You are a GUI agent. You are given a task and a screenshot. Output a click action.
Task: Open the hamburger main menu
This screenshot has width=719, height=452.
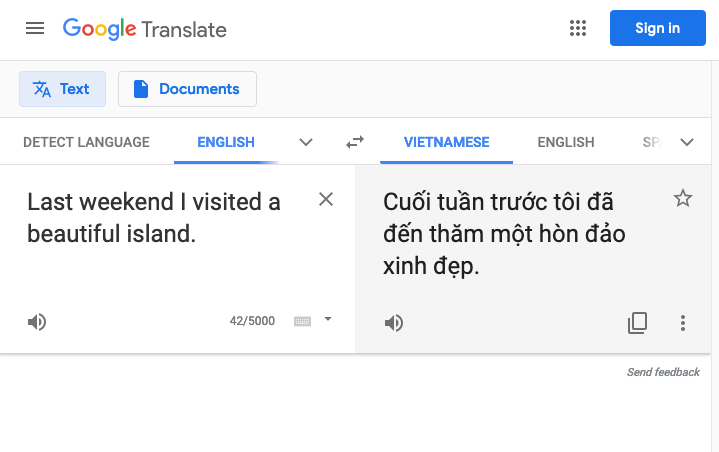(35, 28)
